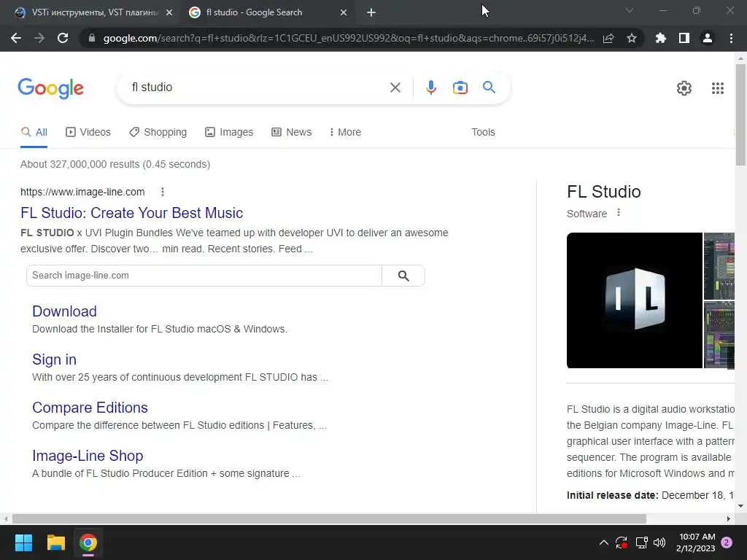Switch to Images results
Image resolution: width=747 pixels, height=560 pixels.
[229, 133]
